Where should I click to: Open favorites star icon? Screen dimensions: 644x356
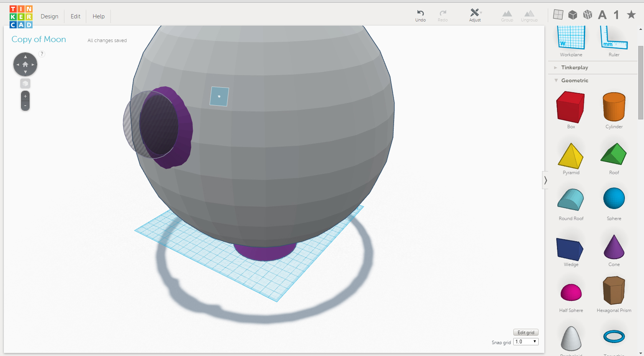point(631,15)
